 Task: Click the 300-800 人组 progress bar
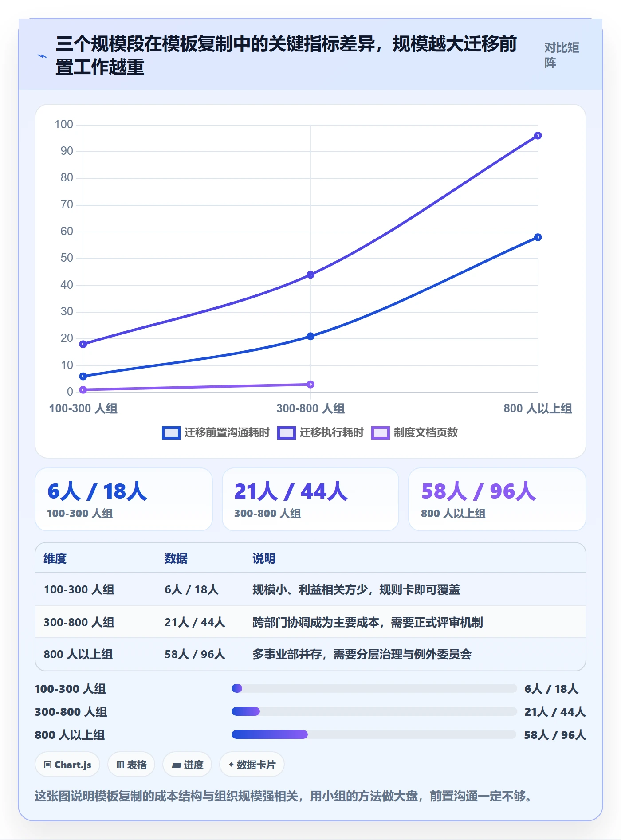(374, 711)
